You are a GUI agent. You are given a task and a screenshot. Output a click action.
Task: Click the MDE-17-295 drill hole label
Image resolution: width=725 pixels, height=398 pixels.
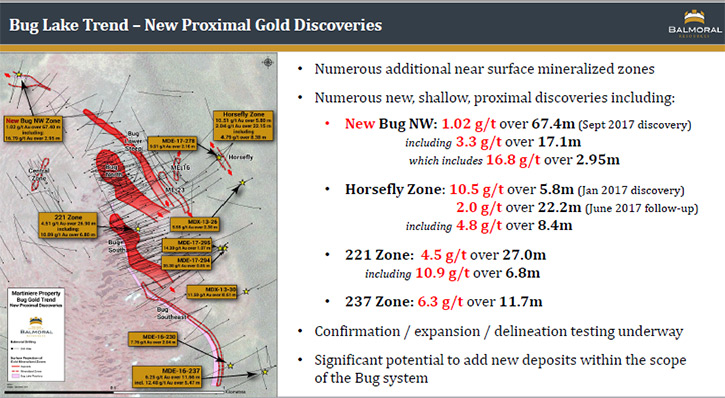tap(187, 245)
